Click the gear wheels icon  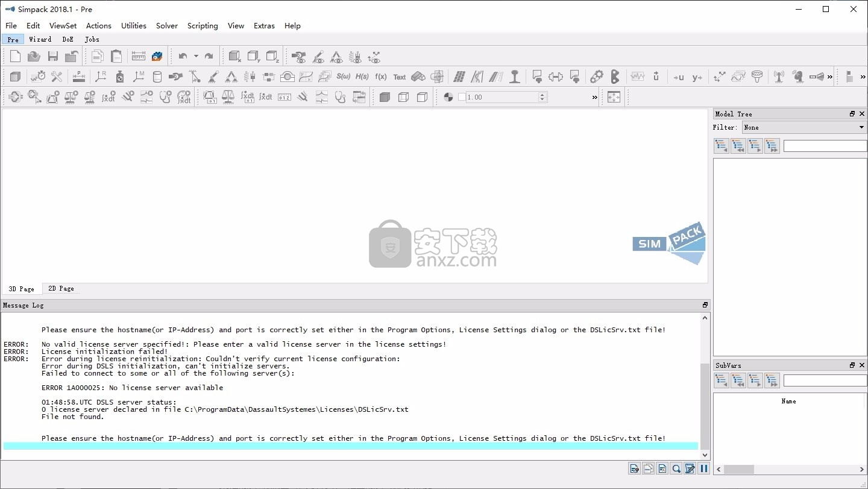coord(597,77)
